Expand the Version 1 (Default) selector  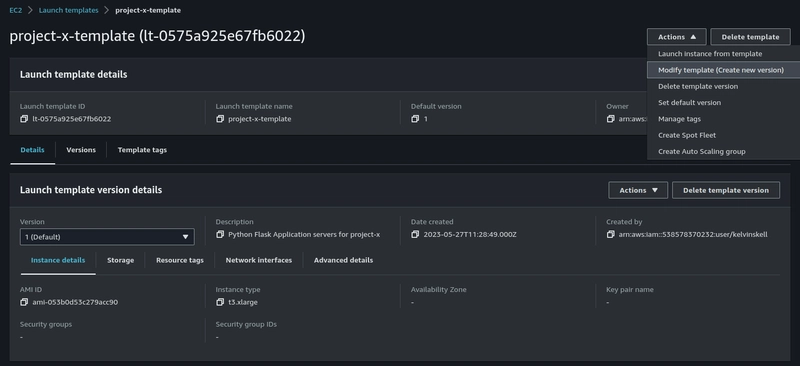(x=107, y=237)
